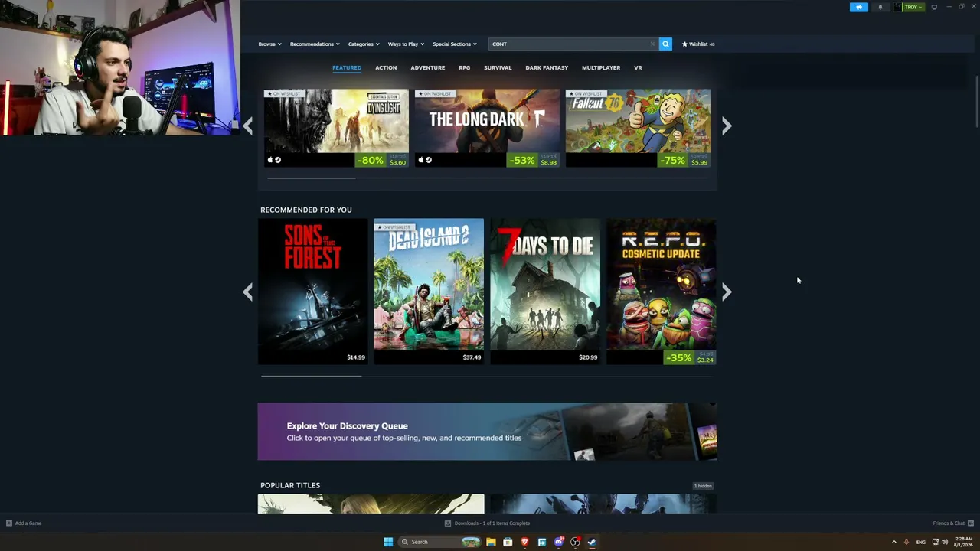Select the Featured tab
The height and width of the screenshot is (551, 980).
click(347, 68)
